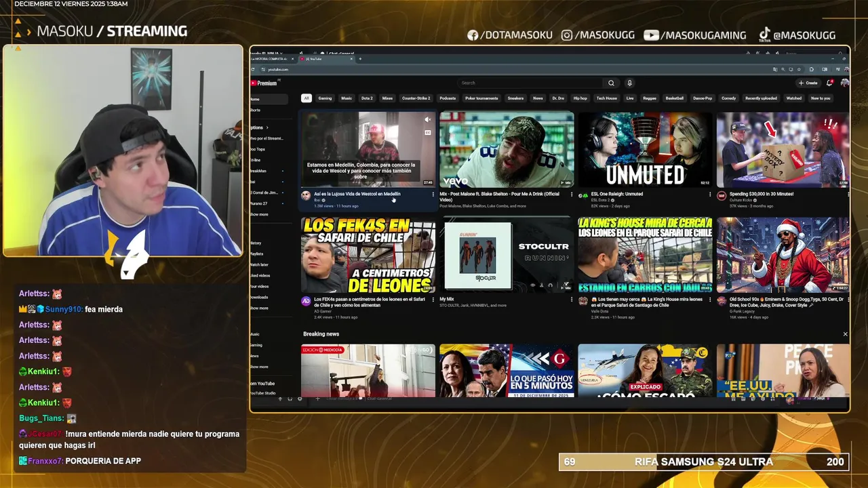Viewport: 868px width, 488px height.
Task: Click Create button in YouTube header
Action: click(808, 83)
